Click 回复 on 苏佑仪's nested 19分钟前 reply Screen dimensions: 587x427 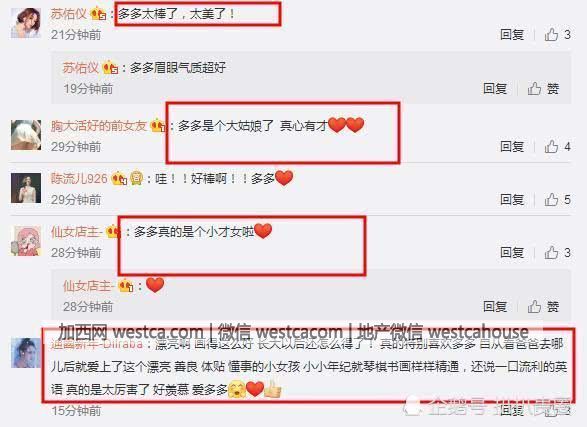tap(495, 89)
